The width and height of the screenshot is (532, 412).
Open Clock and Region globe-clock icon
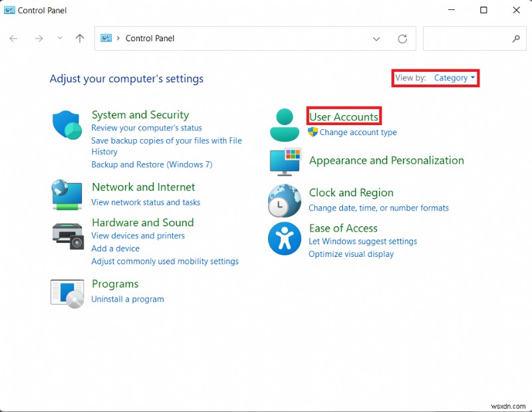[285, 200]
